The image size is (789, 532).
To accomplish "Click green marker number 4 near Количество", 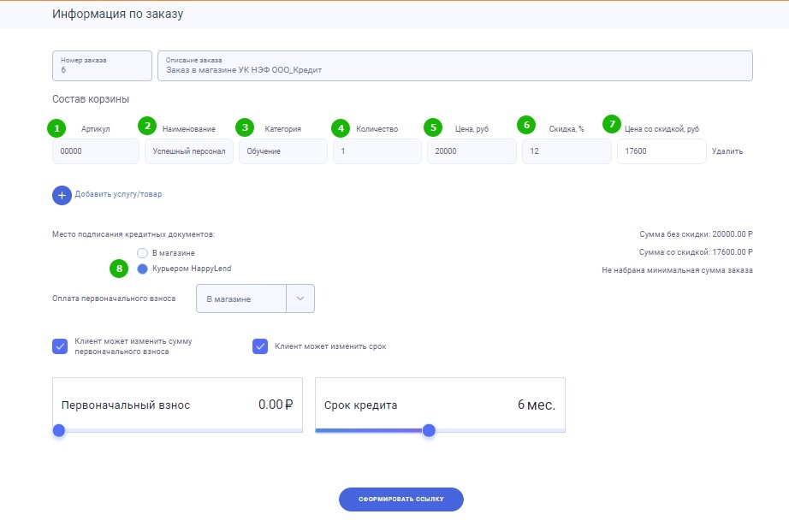I will (x=341, y=128).
